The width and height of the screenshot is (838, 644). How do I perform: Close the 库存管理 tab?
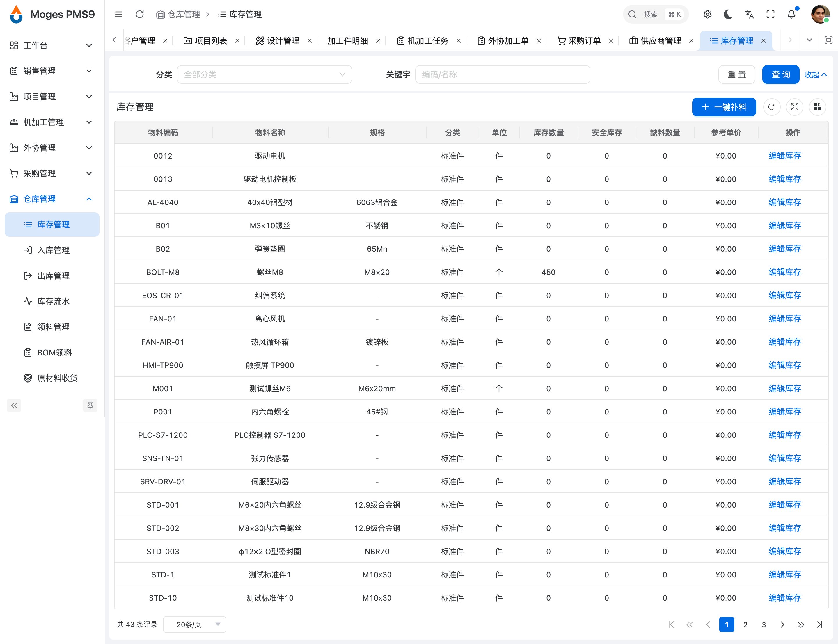coord(764,41)
